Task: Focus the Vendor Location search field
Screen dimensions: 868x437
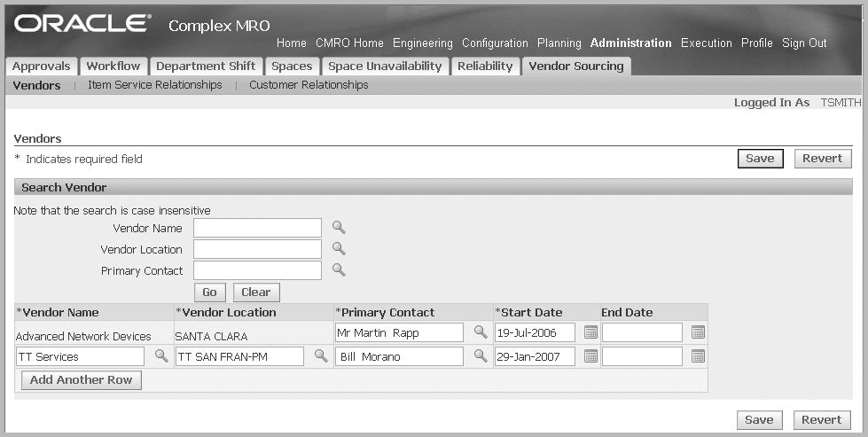Action: pos(257,249)
